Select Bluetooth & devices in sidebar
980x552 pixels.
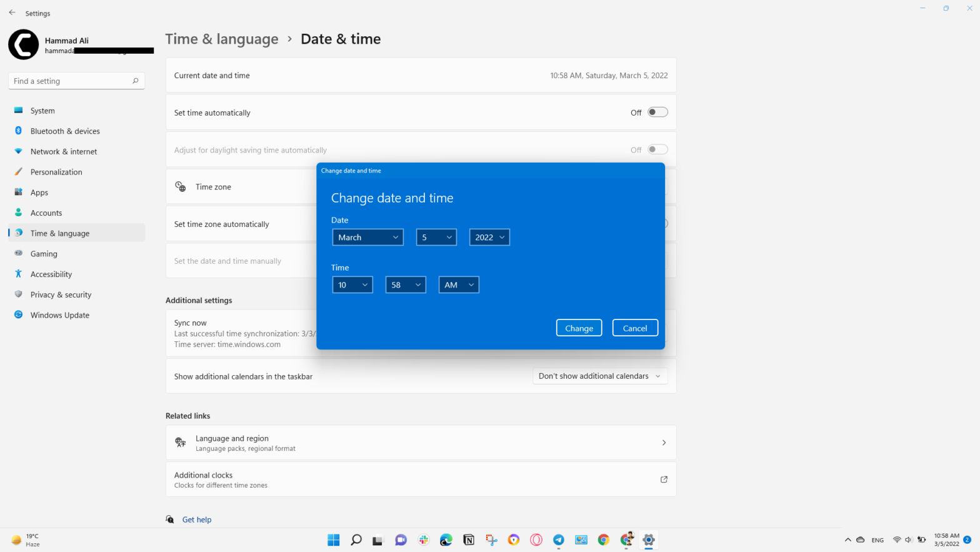point(65,131)
